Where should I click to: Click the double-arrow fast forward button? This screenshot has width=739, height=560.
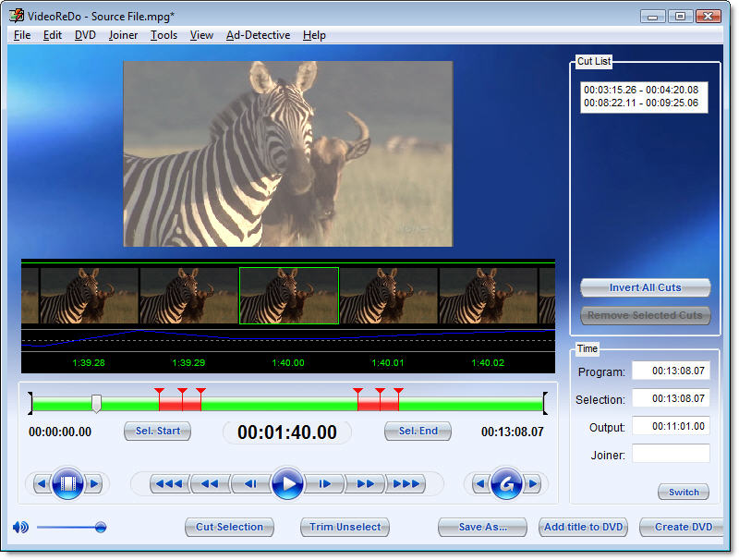[x=366, y=483]
